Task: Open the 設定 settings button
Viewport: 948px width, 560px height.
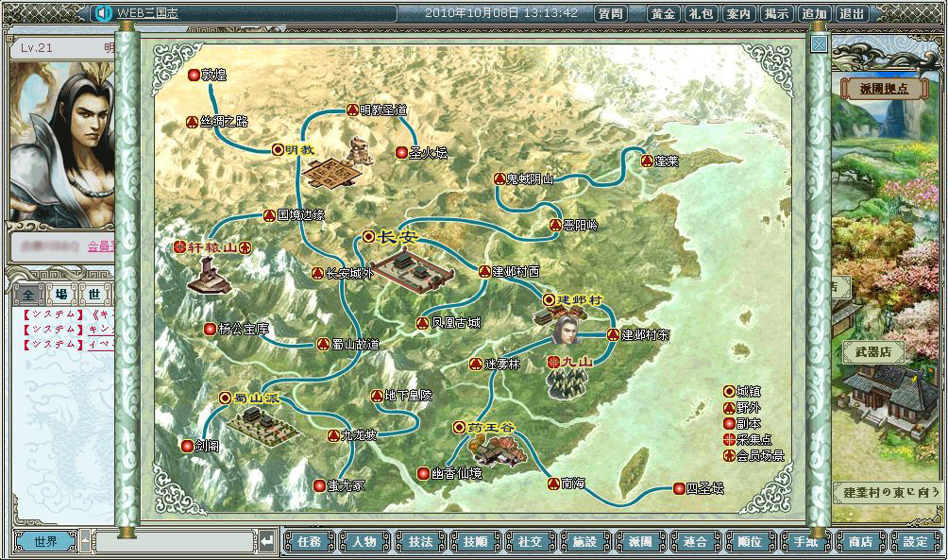Action: (x=914, y=542)
